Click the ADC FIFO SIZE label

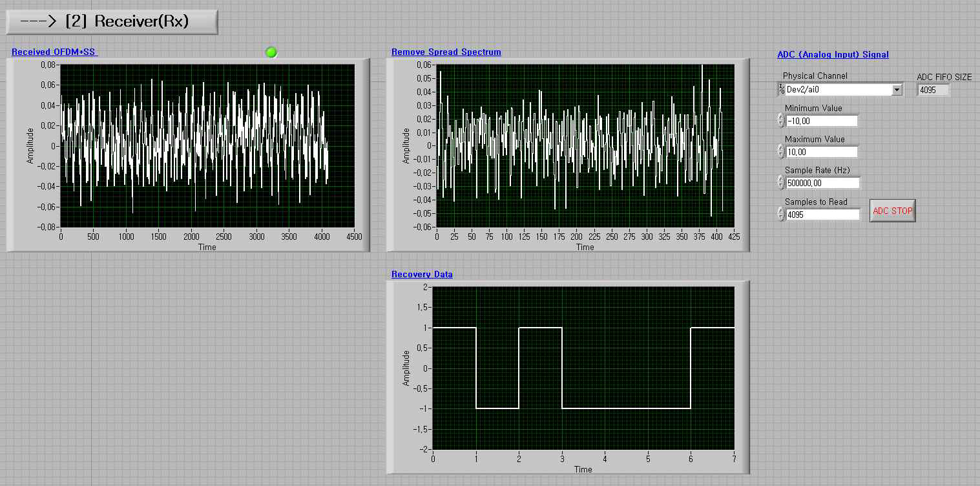click(x=944, y=77)
